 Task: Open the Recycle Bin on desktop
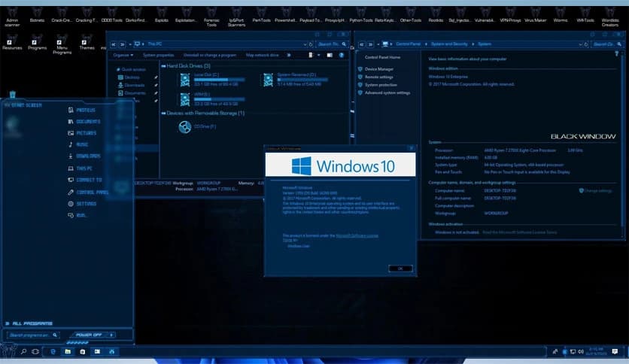pyautogui.click(x=13, y=94)
